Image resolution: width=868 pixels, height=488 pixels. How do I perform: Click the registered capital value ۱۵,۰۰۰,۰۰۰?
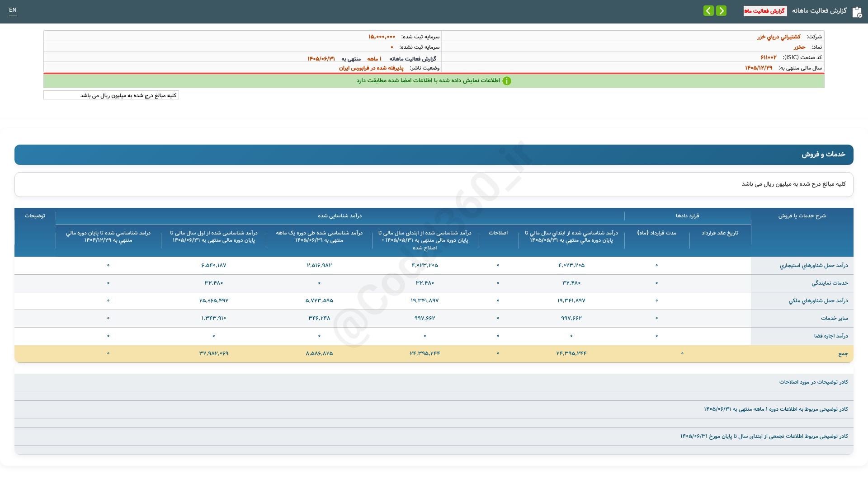(382, 37)
